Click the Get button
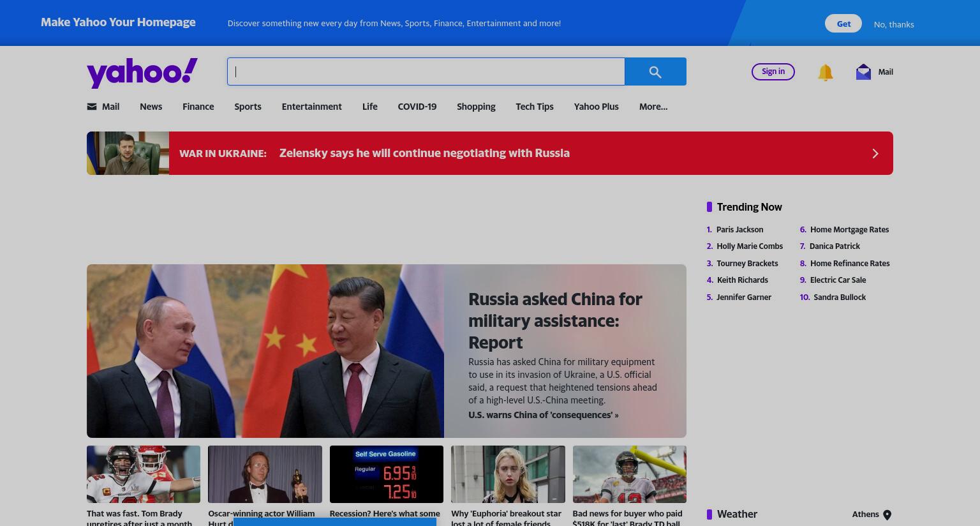Image resolution: width=980 pixels, height=526 pixels. (x=843, y=24)
